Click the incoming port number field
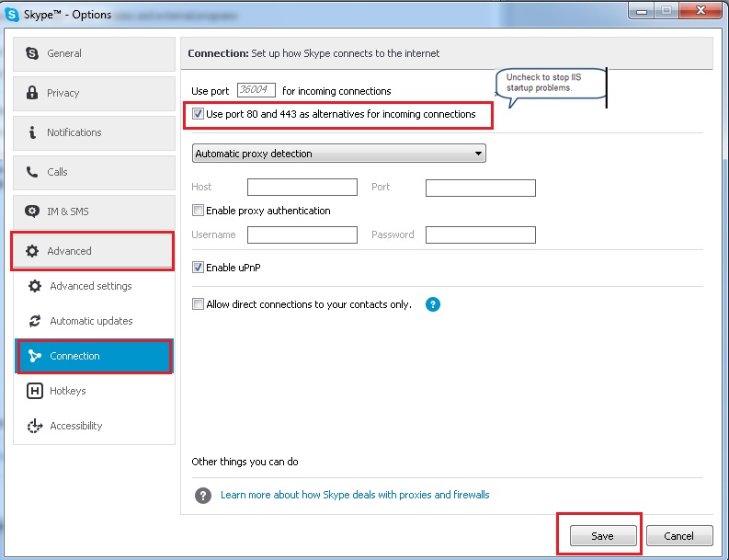The height and width of the screenshot is (560, 729). tap(256, 90)
